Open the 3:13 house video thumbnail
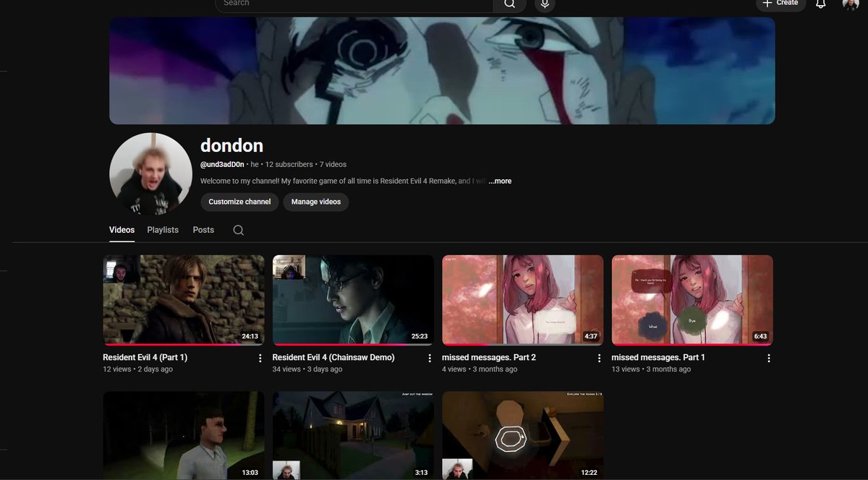 tap(353, 436)
